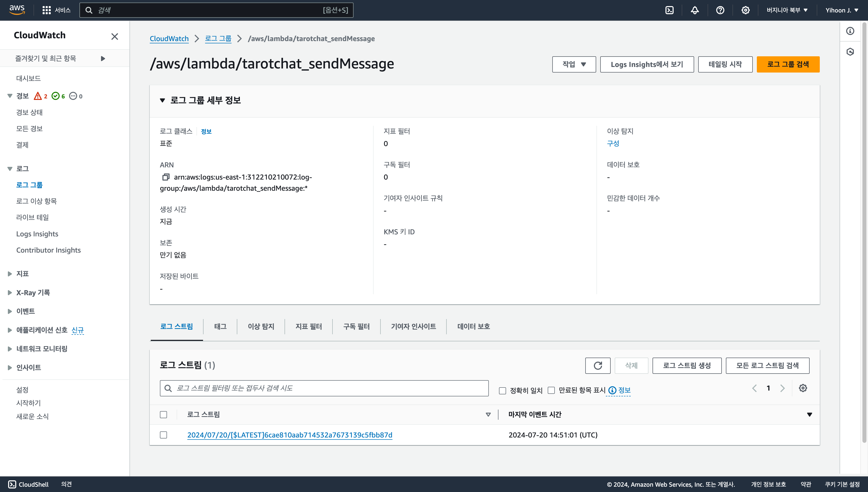Open the 2024/07/20 $LATEST log stream link
868x492 pixels.
point(289,435)
